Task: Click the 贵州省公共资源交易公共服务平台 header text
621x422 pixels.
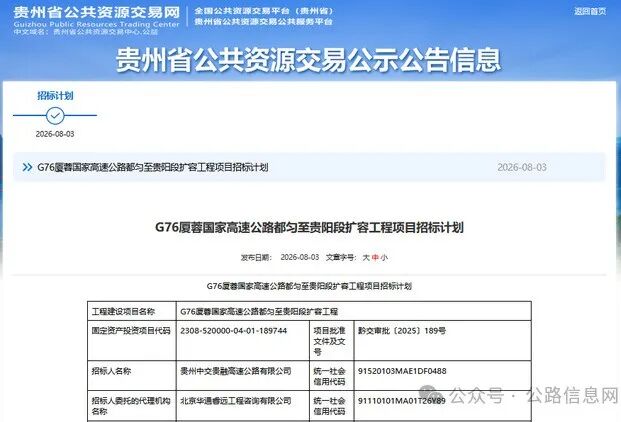Action: point(263,22)
